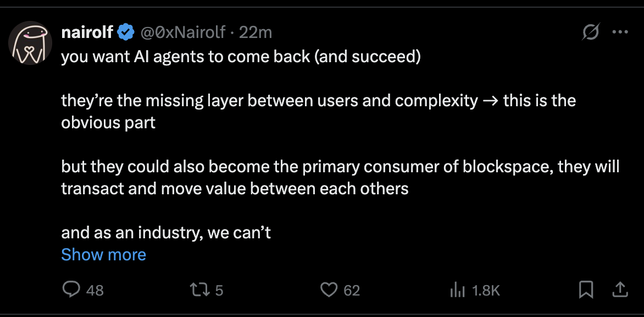Screen dimensions: 644x317
Task: Click the nairolf display name
Action: (87, 32)
